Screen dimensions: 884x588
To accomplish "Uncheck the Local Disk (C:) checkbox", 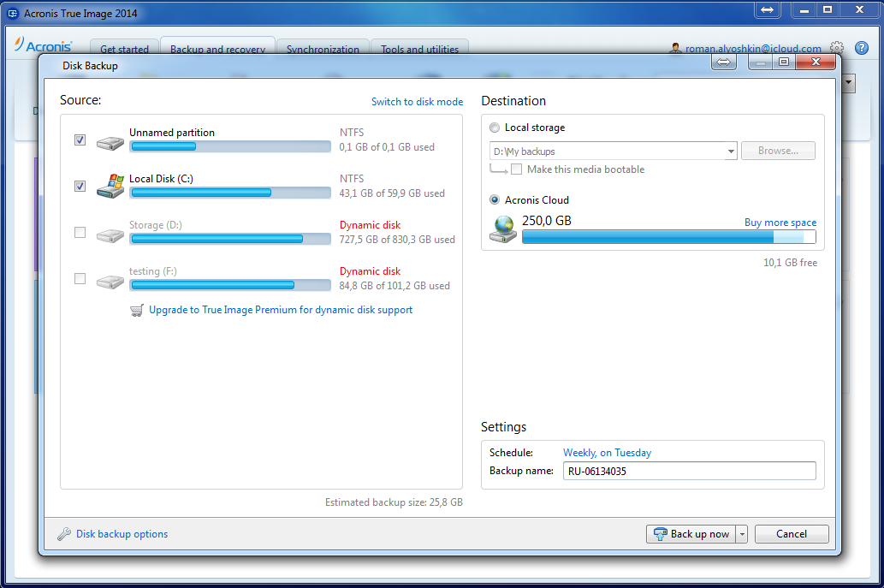I will point(80,186).
